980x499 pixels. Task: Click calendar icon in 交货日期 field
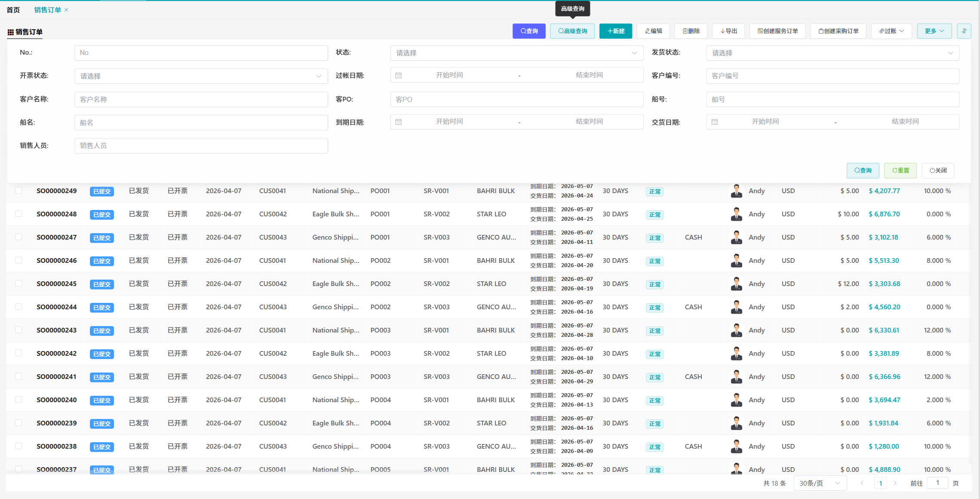point(714,122)
